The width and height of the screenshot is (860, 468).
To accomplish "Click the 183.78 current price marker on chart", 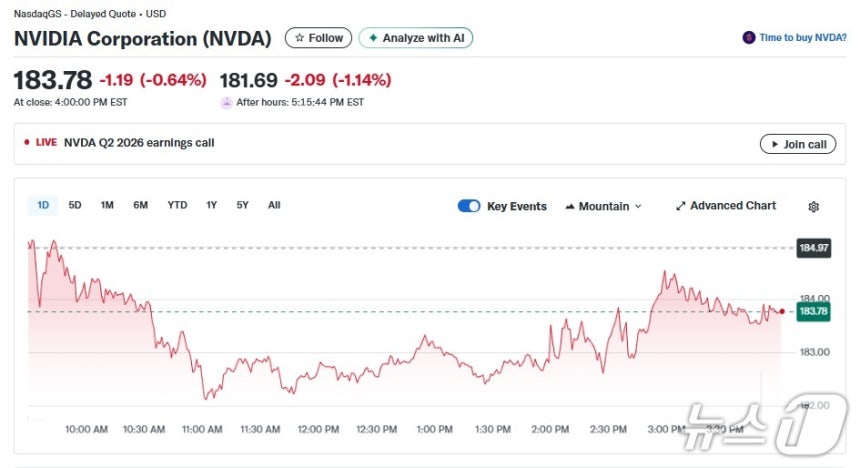I will point(813,312).
